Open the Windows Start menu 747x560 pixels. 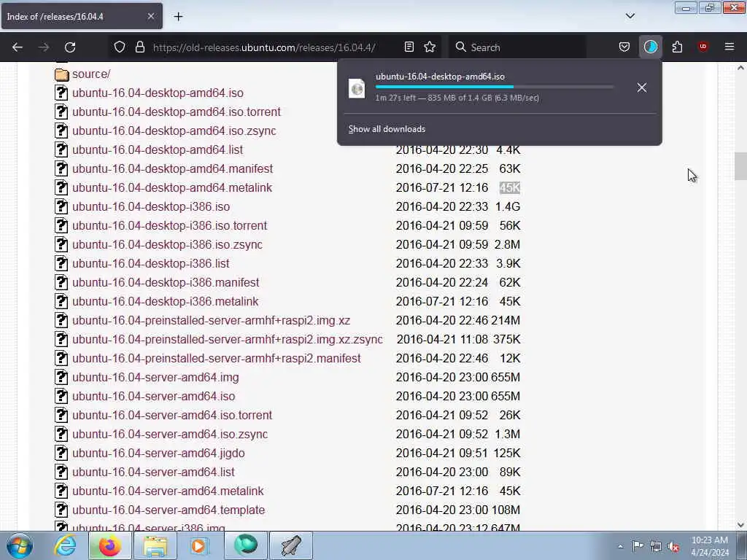[20, 545]
